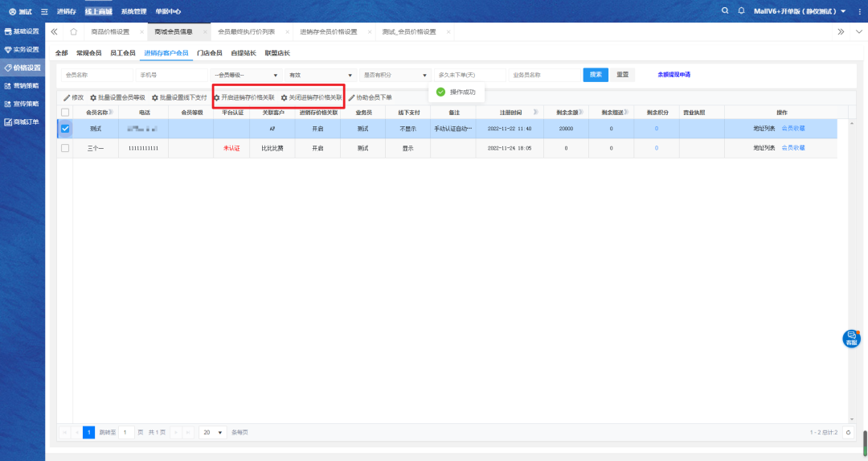Uncheck the 测试 member row checkbox
The image size is (868, 461).
(65, 128)
